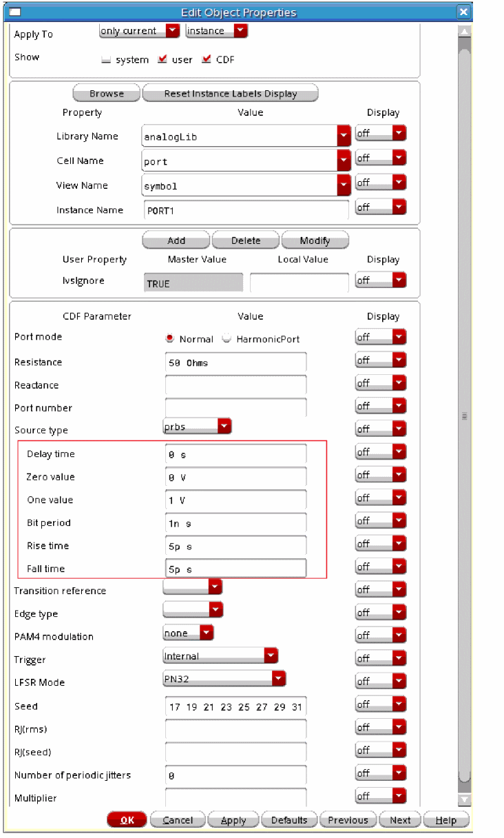Click the Fall time 5p s field
The width and height of the screenshot is (504, 838).
(235, 569)
